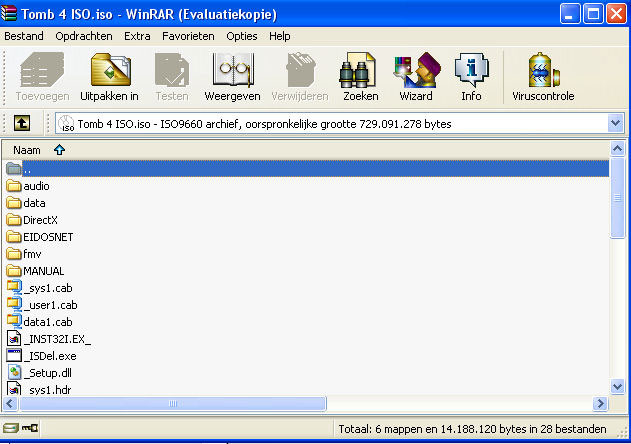Click the WinRAR title bar app icon
This screenshot has height=444, width=631.
(9, 13)
